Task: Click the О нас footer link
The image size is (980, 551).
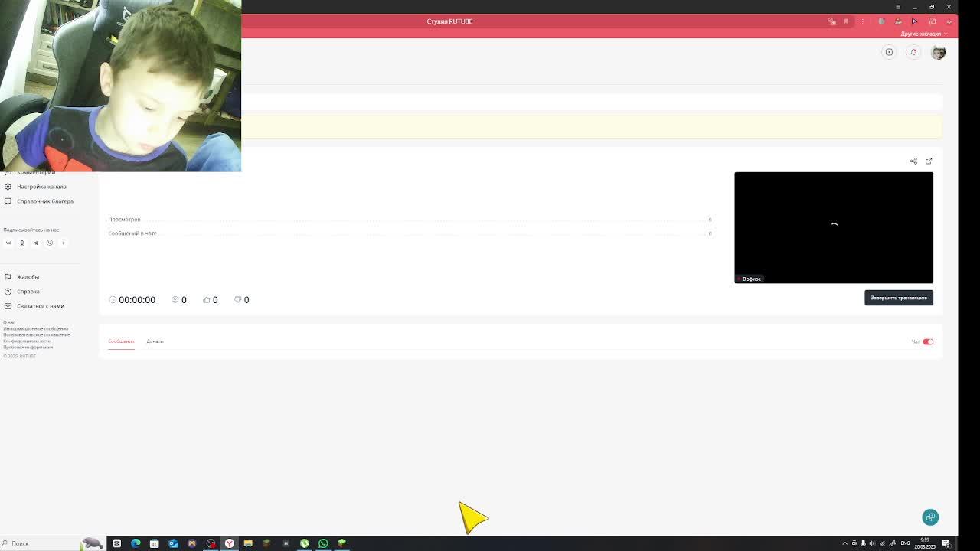Action: (9, 322)
